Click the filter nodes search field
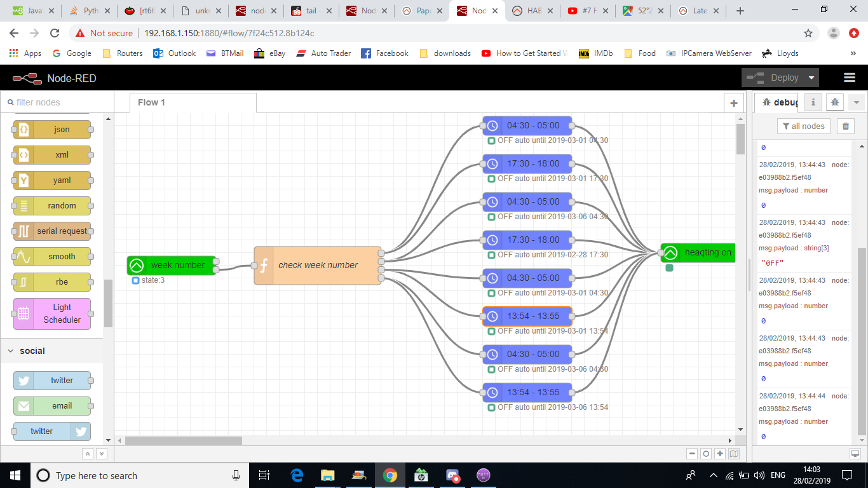The image size is (868, 488). coord(57,102)
